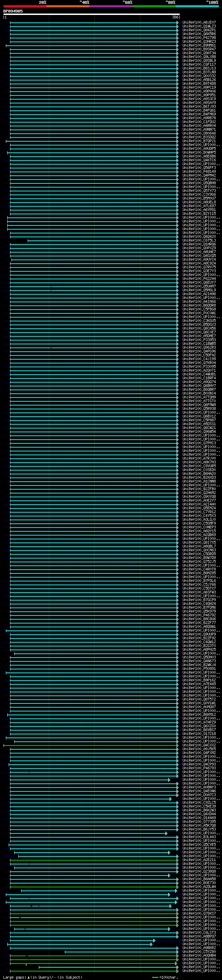Image resolution: width=222 pixels, height=980 pixels.
Task: Select the UniRef100_B7QP21 label
Action: click(x=199, y=141)
